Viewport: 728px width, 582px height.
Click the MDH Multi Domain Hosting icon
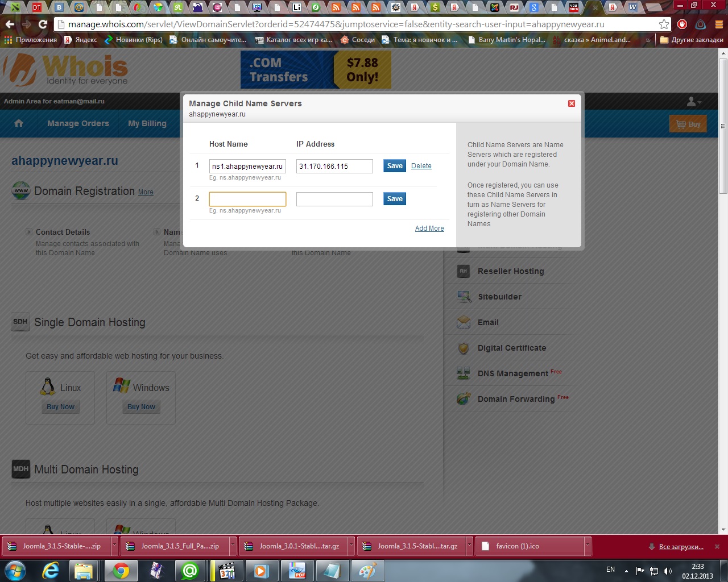point(21,469)
